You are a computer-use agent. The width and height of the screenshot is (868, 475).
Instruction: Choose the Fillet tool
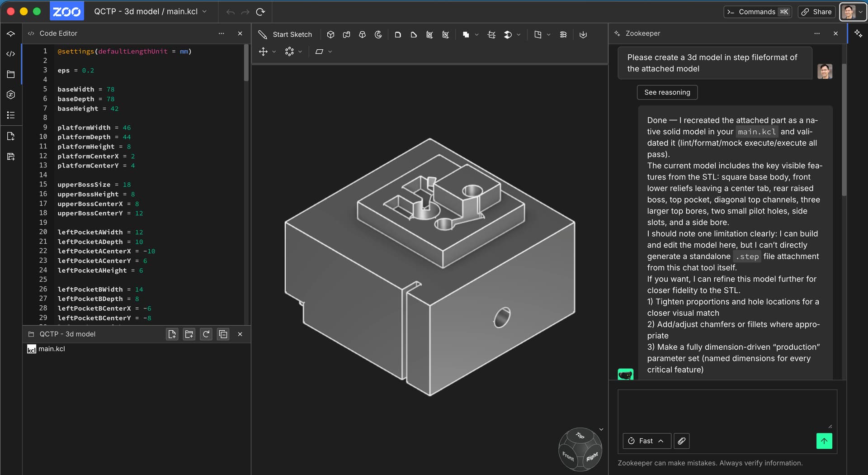click(398, 34)
